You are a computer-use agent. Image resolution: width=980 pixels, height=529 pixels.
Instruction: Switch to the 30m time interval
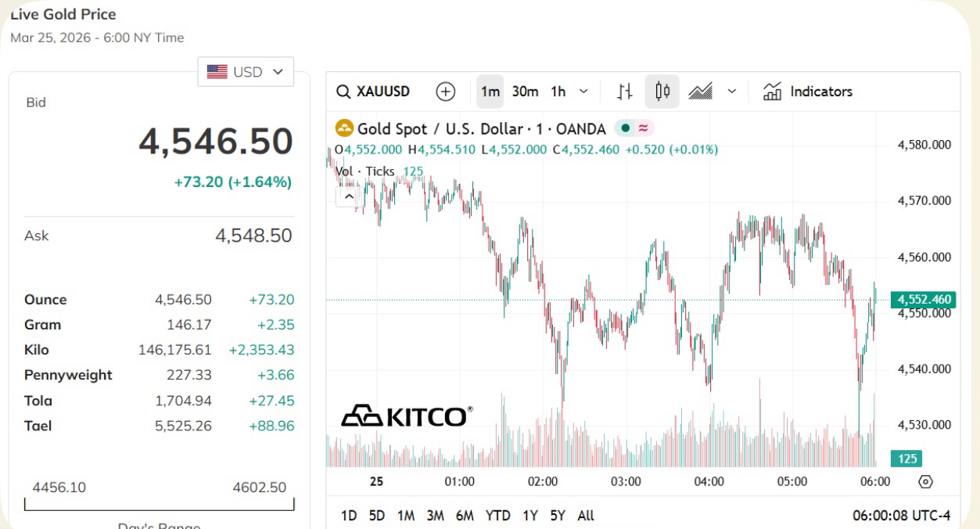525,92
